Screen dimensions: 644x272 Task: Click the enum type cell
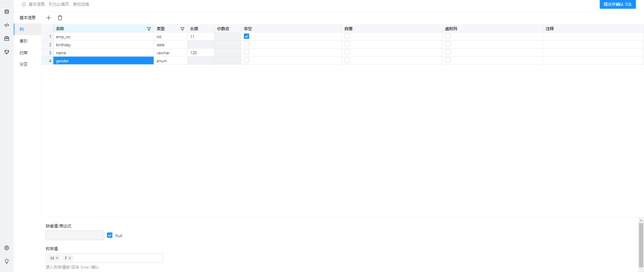point(170,61)
